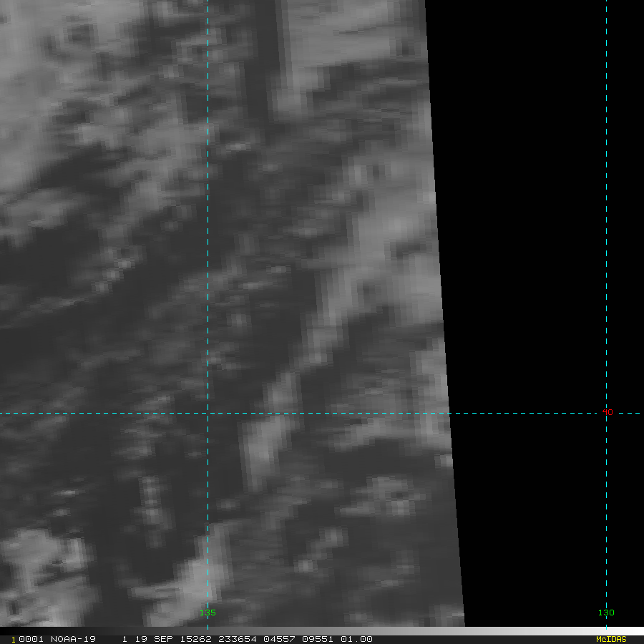
Task: Click the grayscale color bar at bottom
Action: (x=322, y=631)
